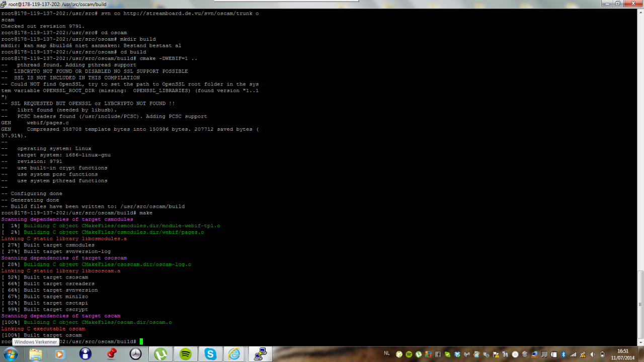Click the Dropbox tray icon
The height and width of the screenshot is (362, 644).
click(457, 354)
